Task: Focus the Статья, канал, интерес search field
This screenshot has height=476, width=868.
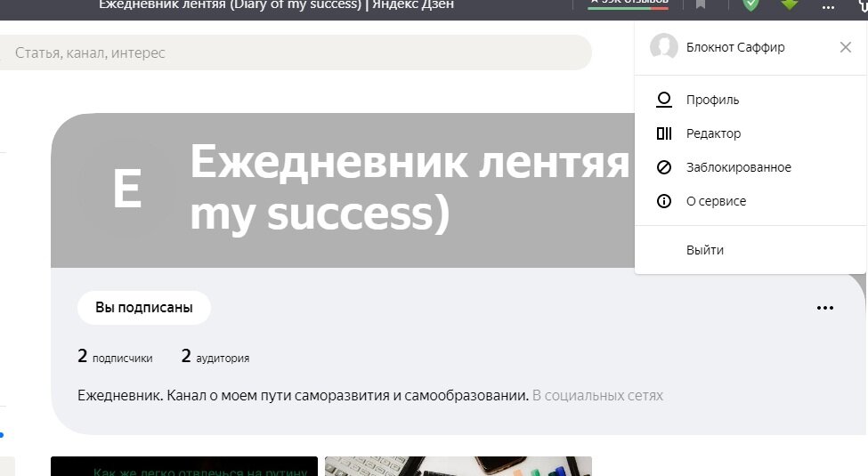Action: click(295, 52)
